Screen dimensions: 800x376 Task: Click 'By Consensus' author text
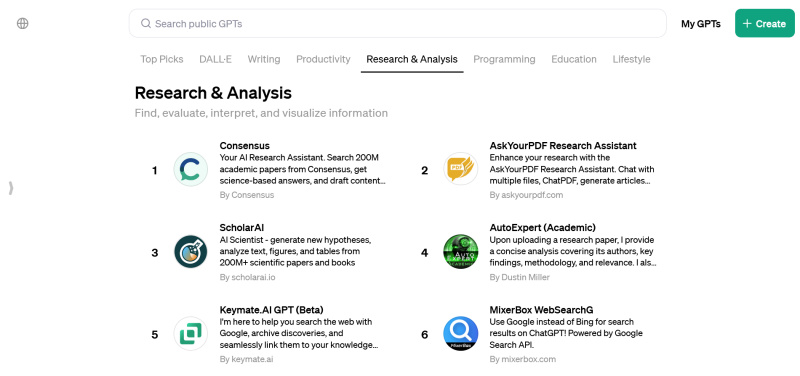pos(246,195)
